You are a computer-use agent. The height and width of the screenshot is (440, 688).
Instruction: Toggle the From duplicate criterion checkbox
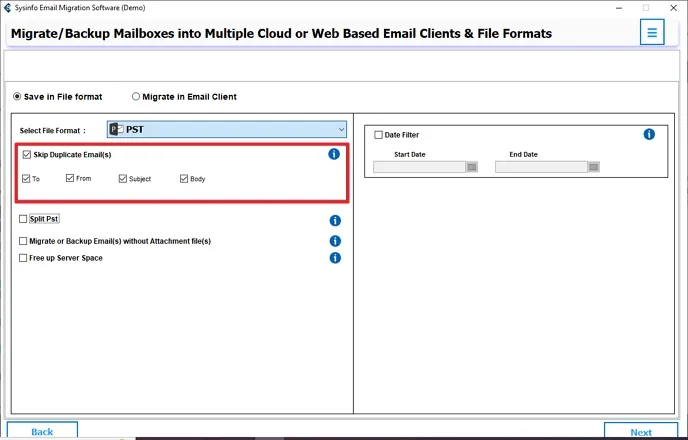(x=70, y=178)
